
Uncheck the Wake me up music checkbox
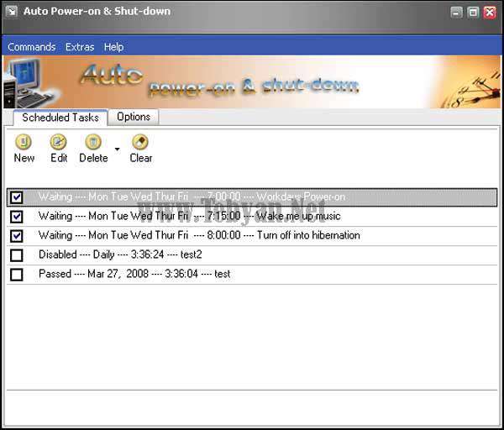17,217
